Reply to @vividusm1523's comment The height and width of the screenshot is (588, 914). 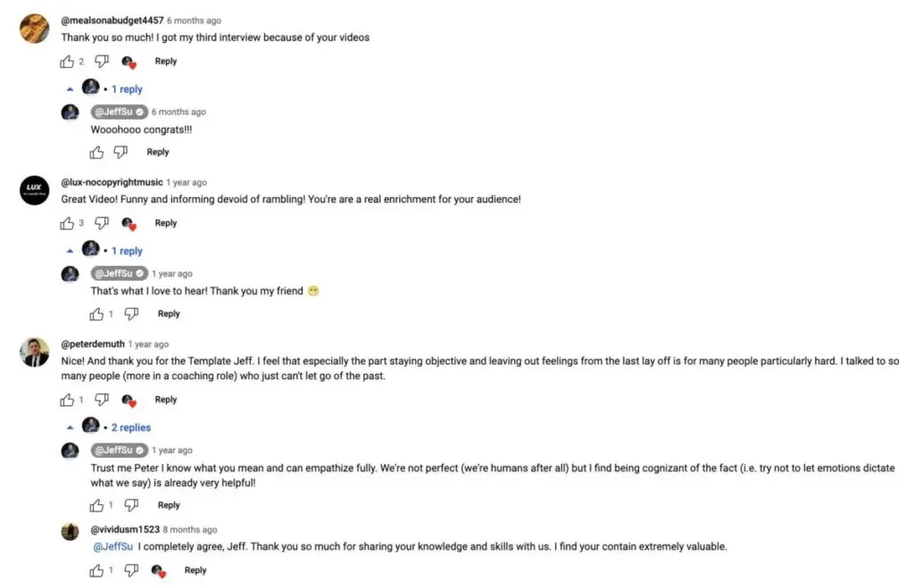(195, 570)
